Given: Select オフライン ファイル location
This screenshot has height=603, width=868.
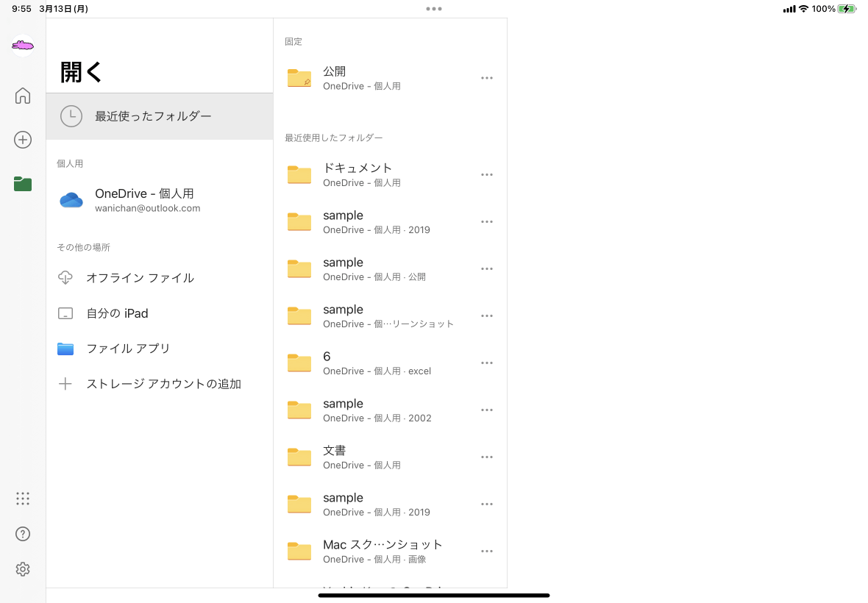Looking at the screenshot, I should (140, 278).
